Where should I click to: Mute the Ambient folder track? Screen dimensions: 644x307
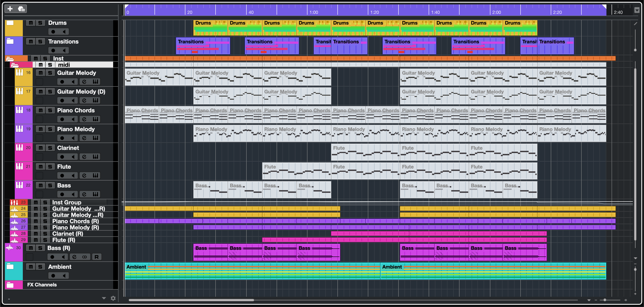(x=30, y=267)
